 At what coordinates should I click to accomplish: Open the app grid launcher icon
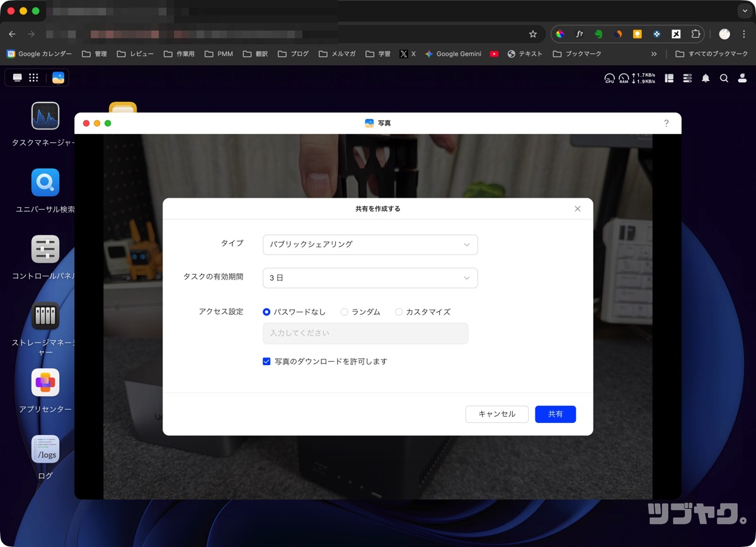click(x=34, y=77)
